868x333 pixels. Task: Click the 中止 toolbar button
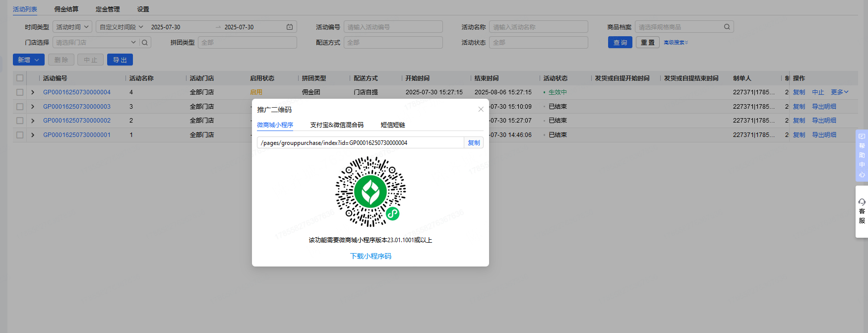coord(91,60)
